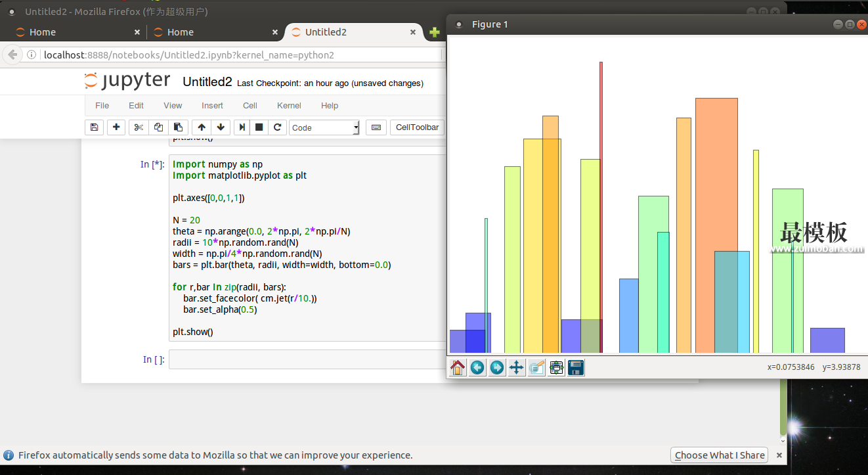Click the x=0.0753846 coordinate readout
Image resolution: width=868 pixels, height=475 pixels.
point(791,367)
